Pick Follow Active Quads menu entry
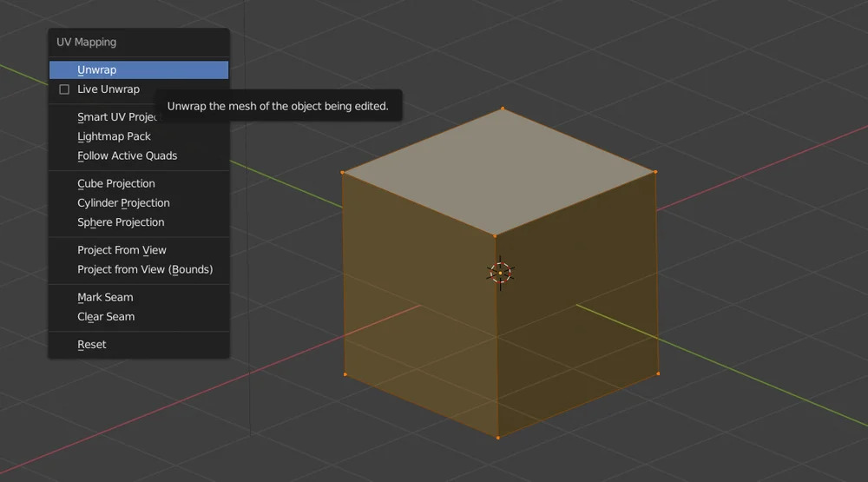 [127, 155]
